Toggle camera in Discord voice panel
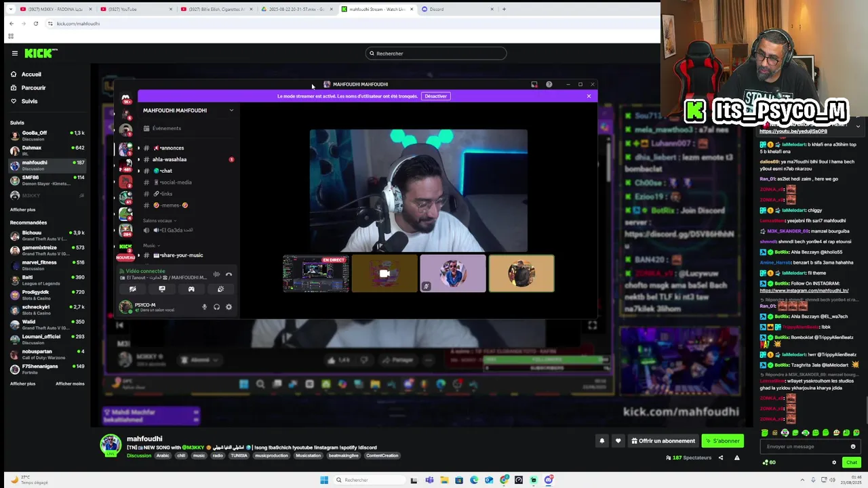This screenshot has height=488, width=868. (x=133, y=289)
